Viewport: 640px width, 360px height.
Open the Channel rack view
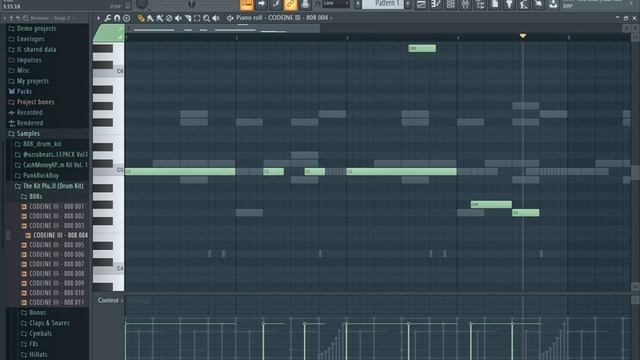click(451, 4)
